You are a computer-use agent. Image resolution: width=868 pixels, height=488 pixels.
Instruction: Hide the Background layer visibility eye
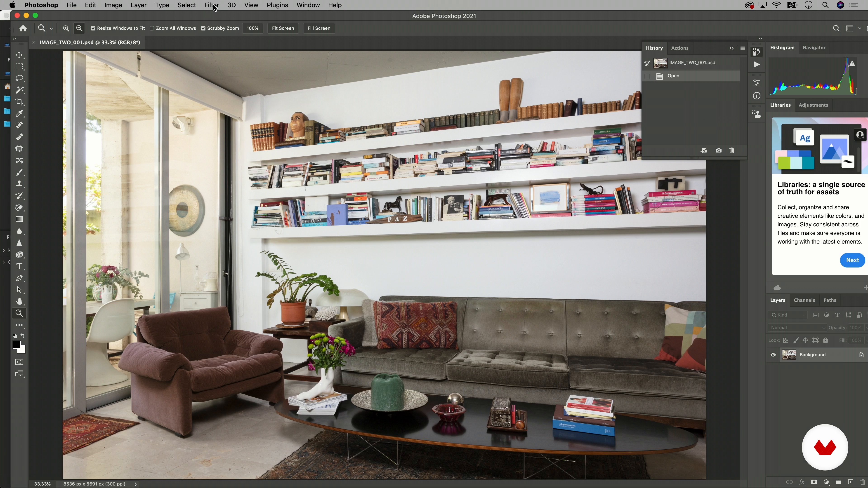pyautogui.click(x=773, y=355)
